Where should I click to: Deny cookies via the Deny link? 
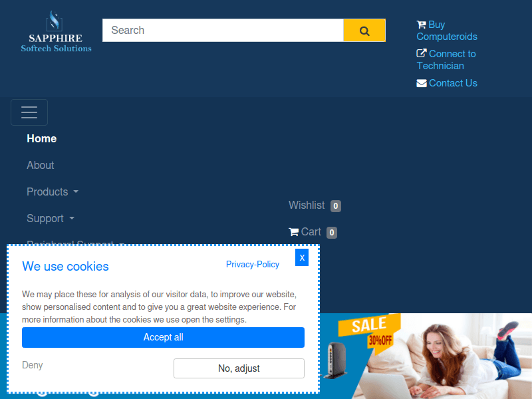click(33, 365)
